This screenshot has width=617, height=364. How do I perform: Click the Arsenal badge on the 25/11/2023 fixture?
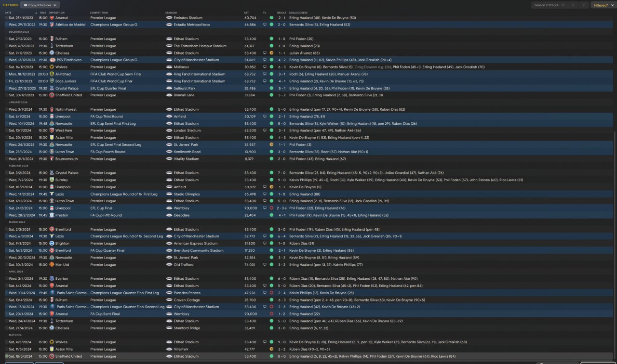click(x=52, y=18)
